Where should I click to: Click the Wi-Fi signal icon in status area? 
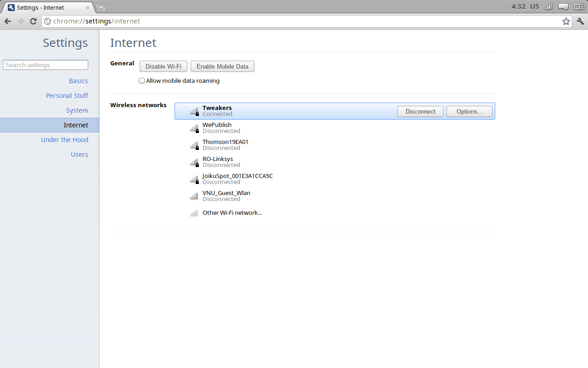tap(548, 6)
